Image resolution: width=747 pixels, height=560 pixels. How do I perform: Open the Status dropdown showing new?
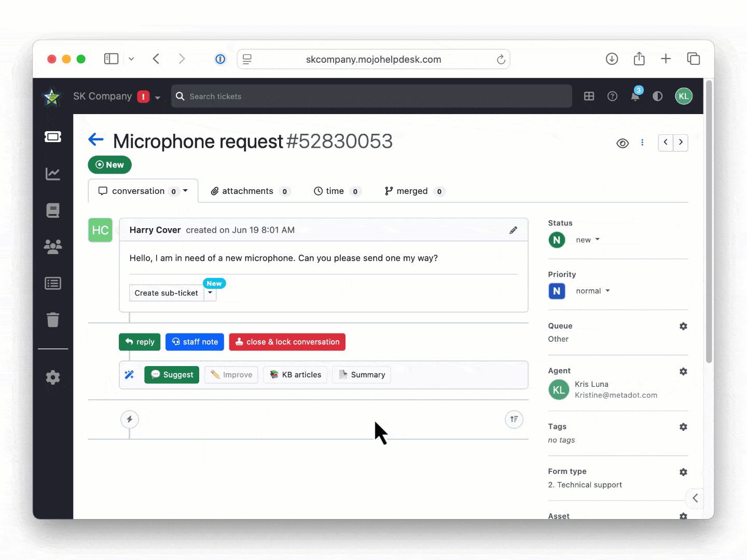[587, 240]
